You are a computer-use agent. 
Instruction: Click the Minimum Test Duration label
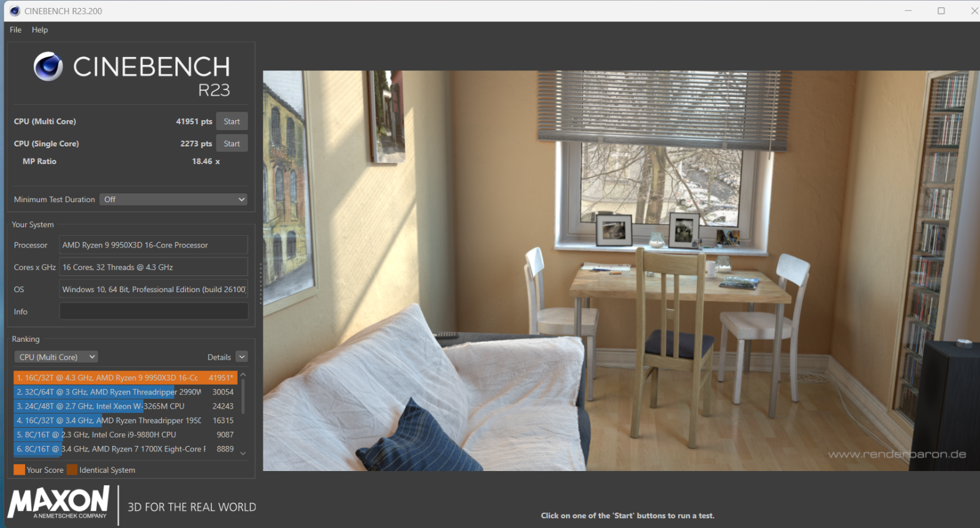55,200
